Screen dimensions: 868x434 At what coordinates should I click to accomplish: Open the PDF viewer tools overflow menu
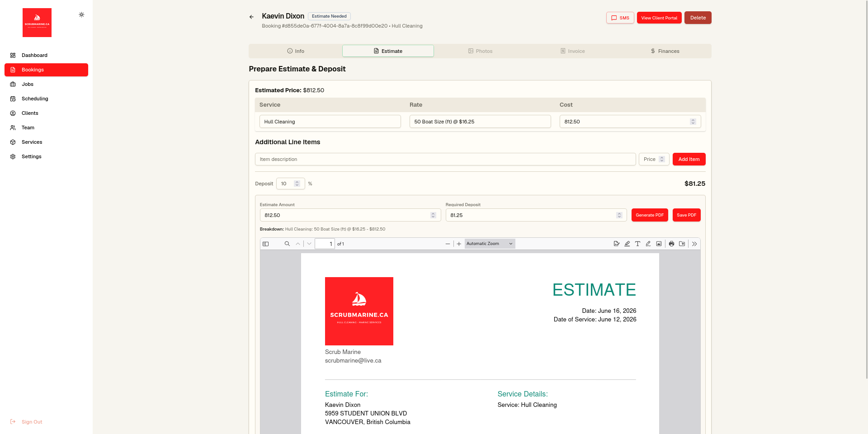(694, 244)
